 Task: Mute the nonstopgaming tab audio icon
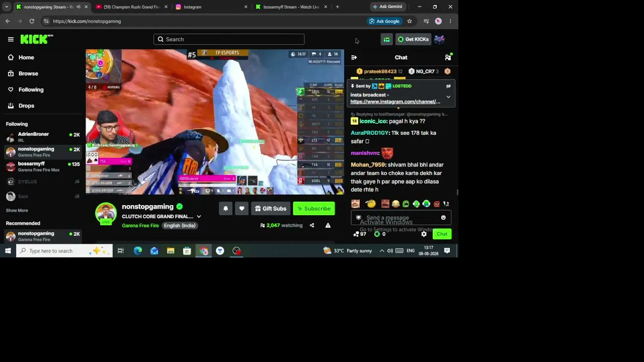[x=78, y=7]
